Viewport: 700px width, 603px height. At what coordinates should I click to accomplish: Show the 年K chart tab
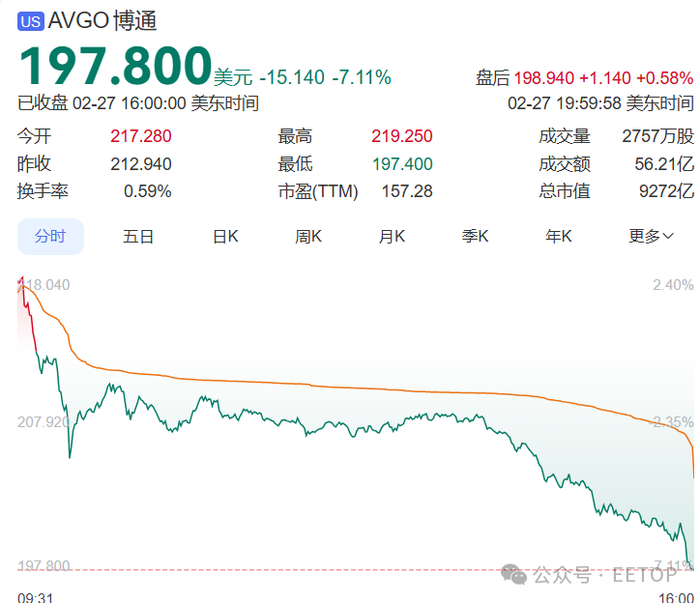(559, 236)
